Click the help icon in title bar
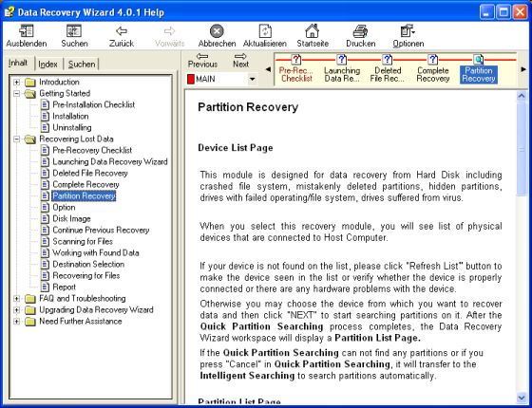Screen dimensions: 532x408 9,11
